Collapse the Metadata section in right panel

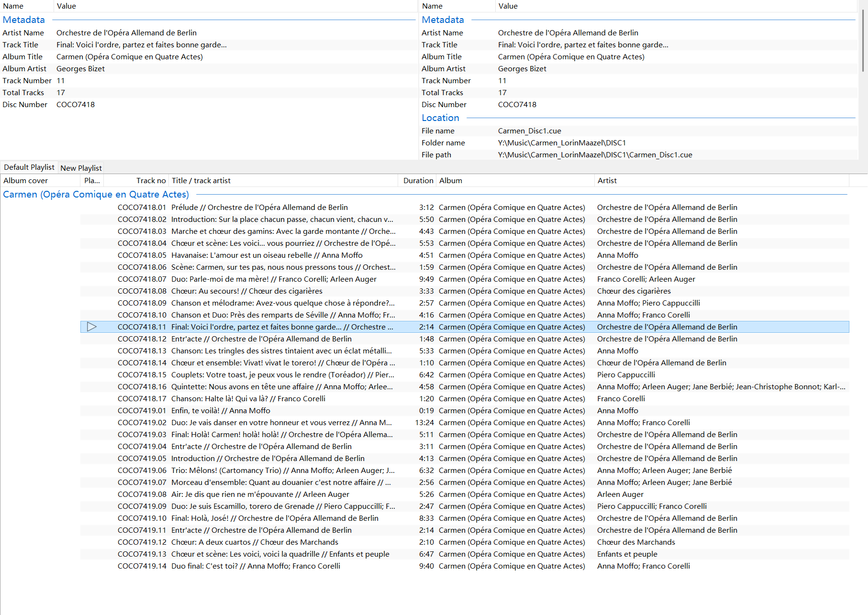(x=443, y=20)
